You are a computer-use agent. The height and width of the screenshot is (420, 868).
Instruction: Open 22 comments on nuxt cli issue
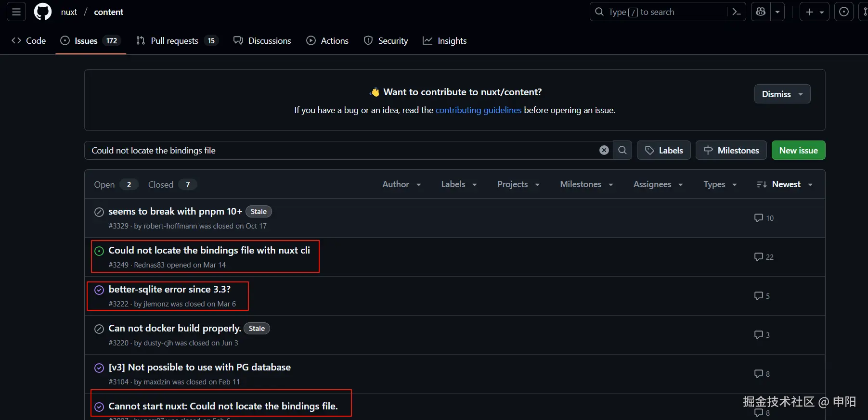click(764, 257)
